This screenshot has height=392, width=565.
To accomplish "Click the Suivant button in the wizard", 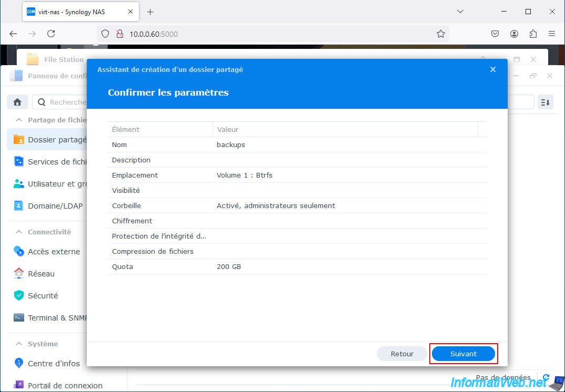I will 463,354.
